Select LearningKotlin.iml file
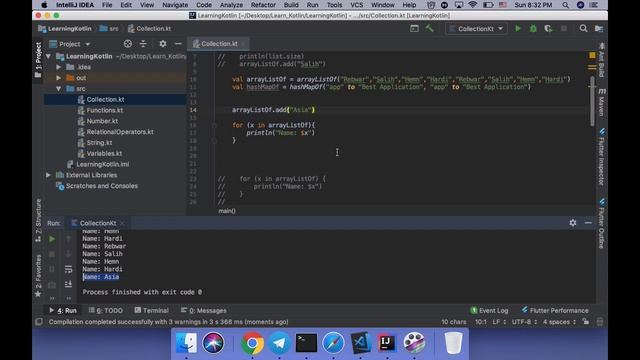The height and width of the screenshot is (360, 640). 102,164
